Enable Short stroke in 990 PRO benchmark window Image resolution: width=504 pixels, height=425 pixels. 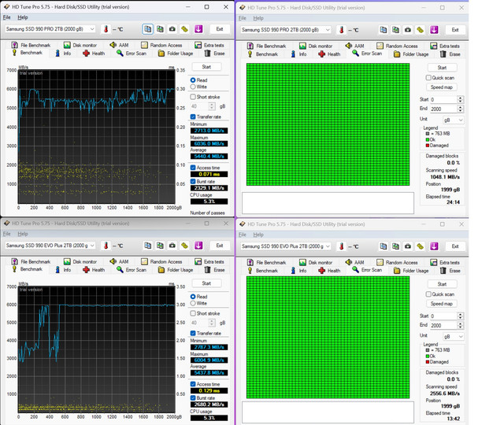[193, 97]
